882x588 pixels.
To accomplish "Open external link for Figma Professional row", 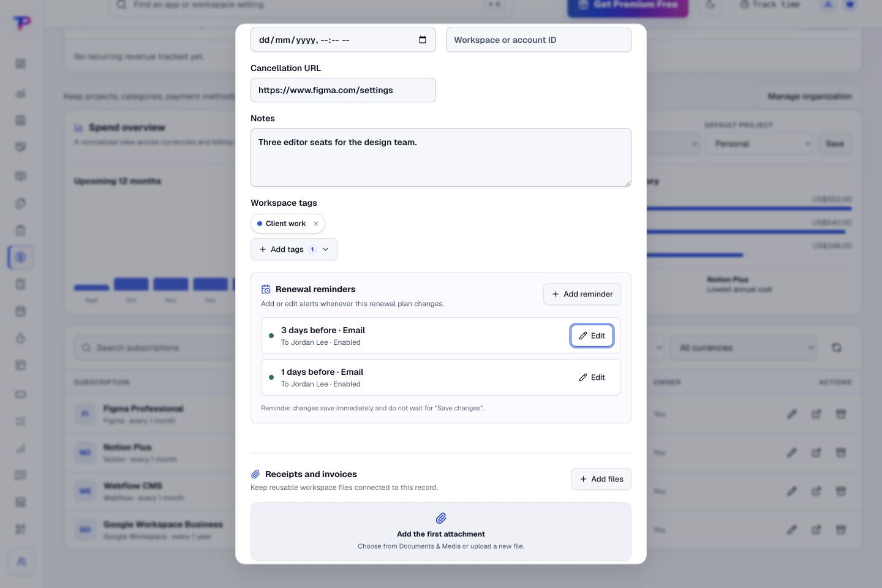I will (x=816, y=414).
